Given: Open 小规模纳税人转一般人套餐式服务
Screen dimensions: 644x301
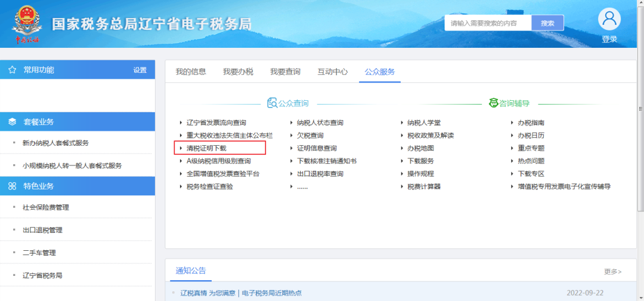Looking at the screenshot, I should (x=72, y=165).
